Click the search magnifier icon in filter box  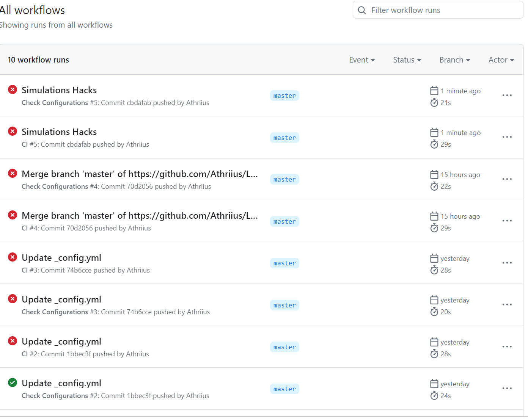pos(362,10)
